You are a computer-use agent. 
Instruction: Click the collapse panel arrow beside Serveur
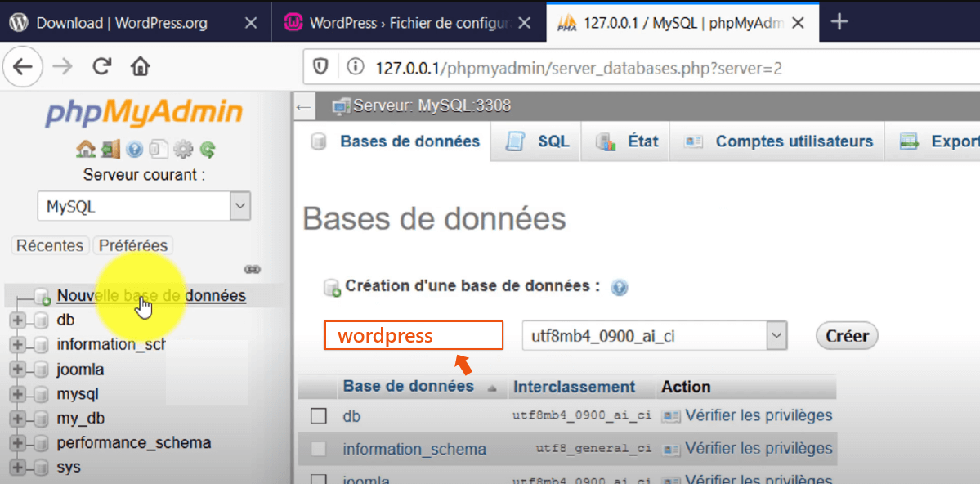304,107
